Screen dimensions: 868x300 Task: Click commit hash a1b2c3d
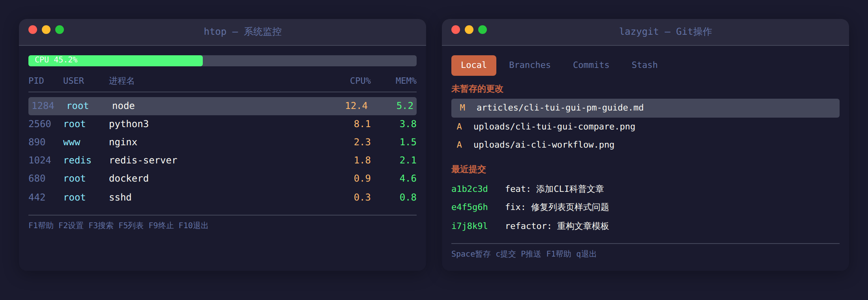[470, 189]
